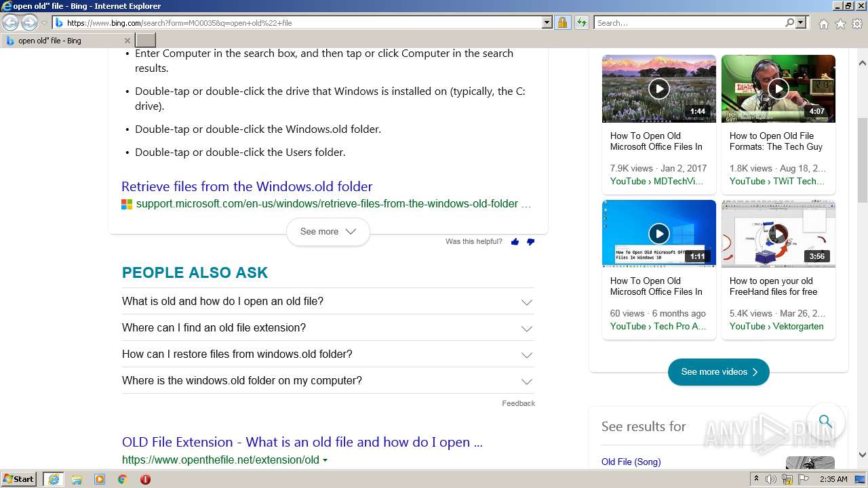Click the thumbs down not helpful icon

[530, 242]
